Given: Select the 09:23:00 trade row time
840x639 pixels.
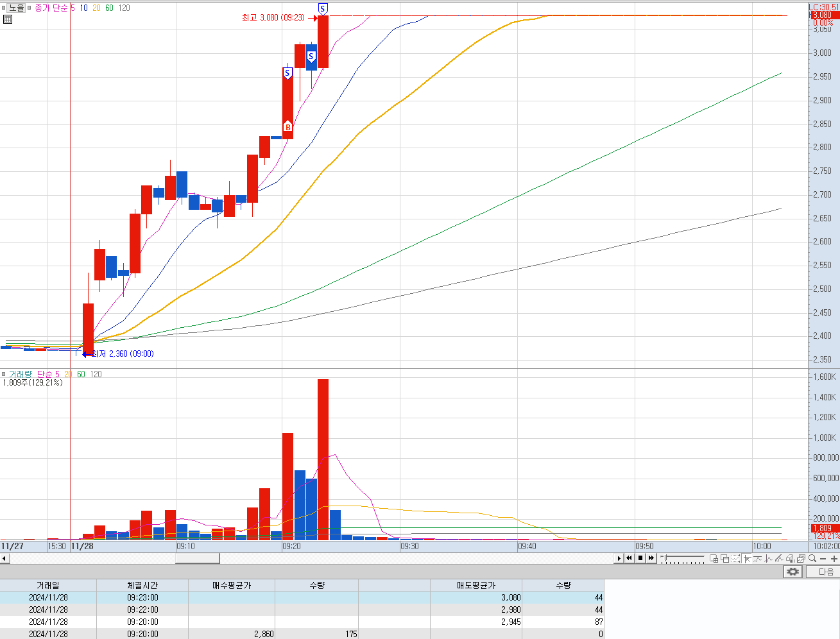Looking at the screenshot, I should [142, 597].
